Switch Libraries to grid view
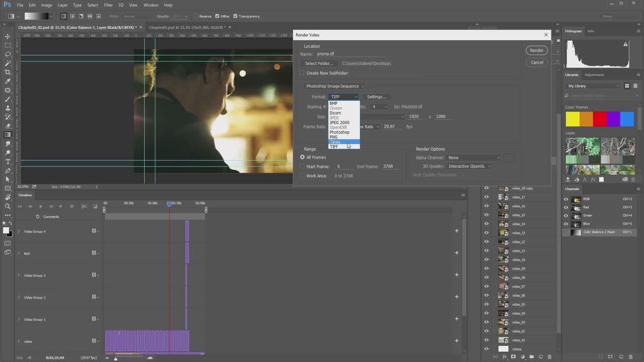Screen dimensions: 644x362 coord(627,86)
